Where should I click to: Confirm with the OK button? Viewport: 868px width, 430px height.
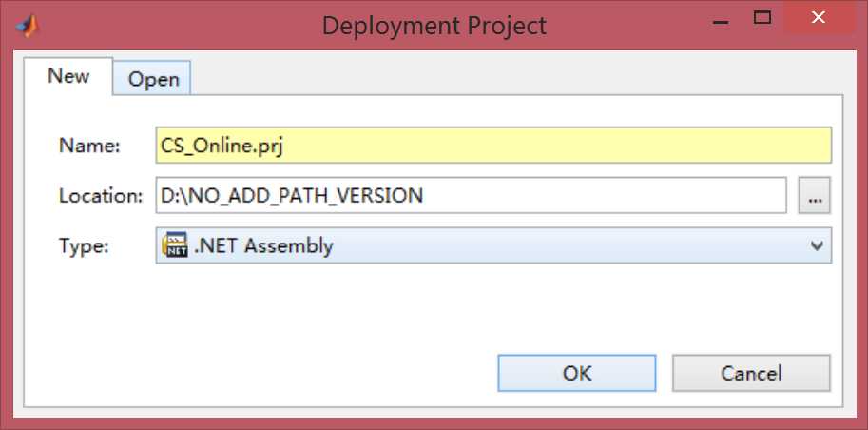pyautogui.click(x=577, y=373)
